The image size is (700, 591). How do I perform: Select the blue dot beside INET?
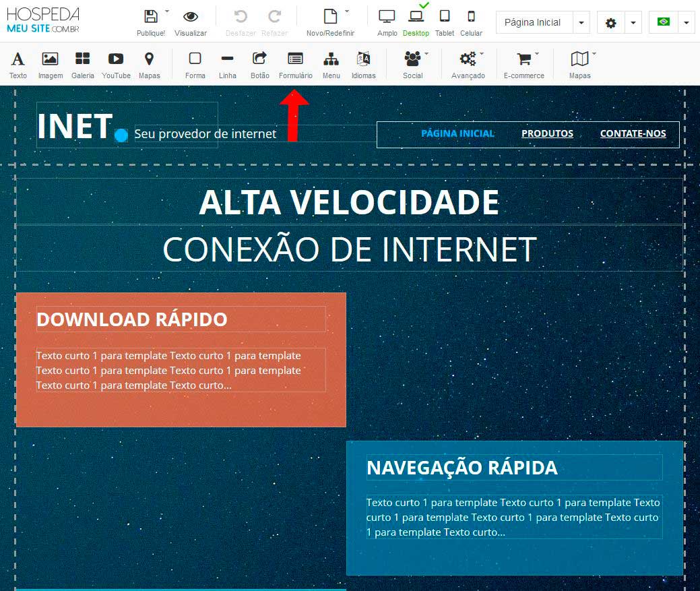click(121, 135)
